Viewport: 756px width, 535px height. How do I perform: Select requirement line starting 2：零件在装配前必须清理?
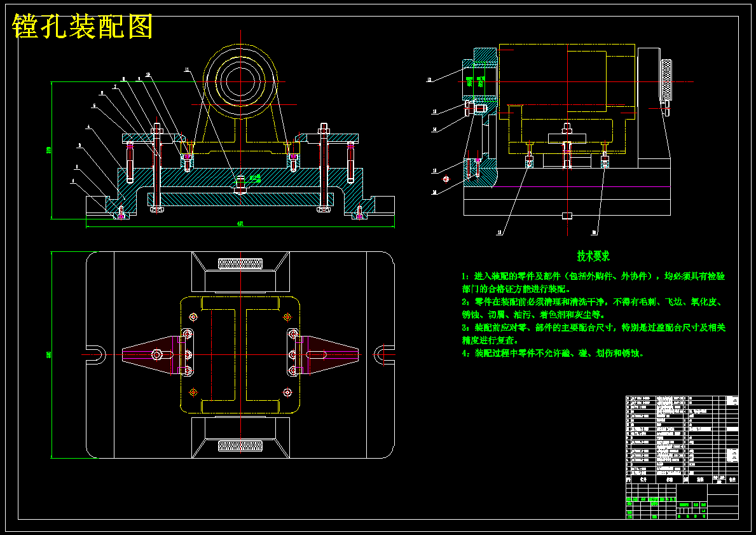click(x=591, y=302)
